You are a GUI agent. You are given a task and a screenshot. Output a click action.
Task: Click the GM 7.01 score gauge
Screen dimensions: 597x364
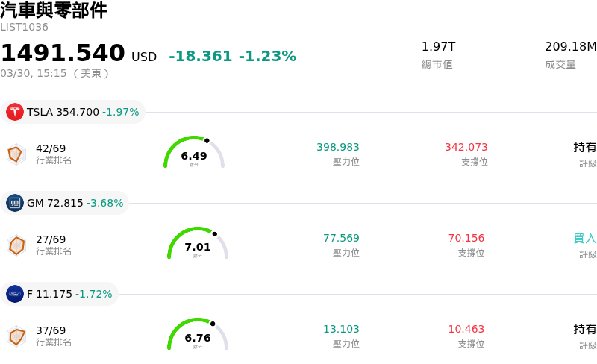[x=198, y=244]
